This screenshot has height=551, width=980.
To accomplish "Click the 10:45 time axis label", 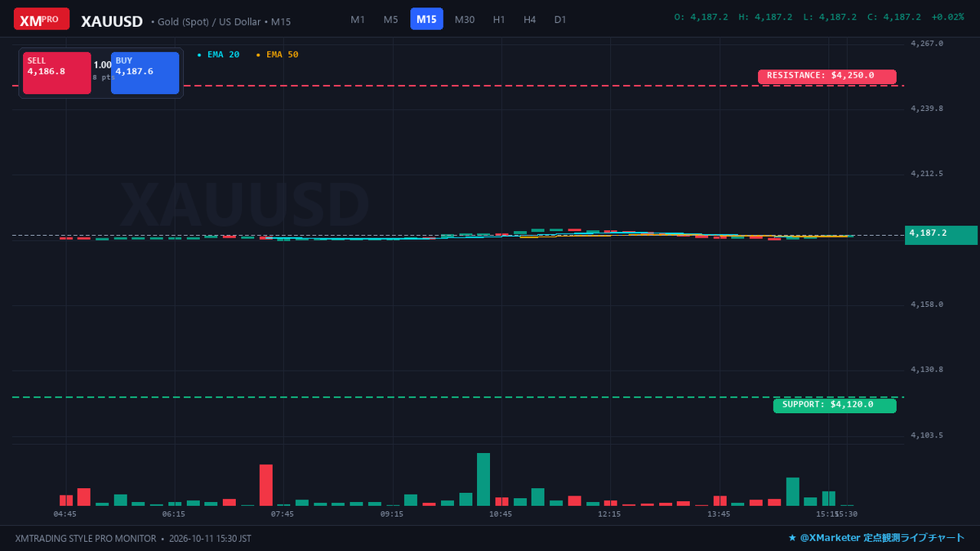I will 501,514.
